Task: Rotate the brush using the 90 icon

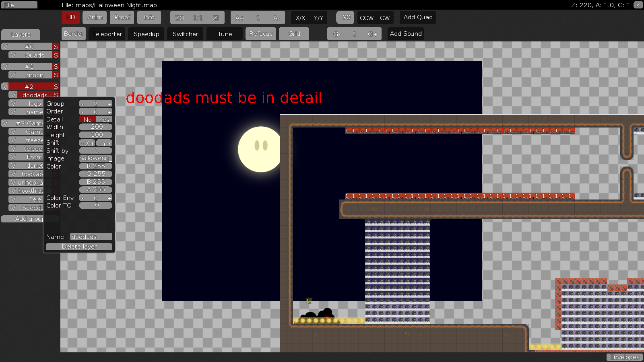Action: (345, 18)
